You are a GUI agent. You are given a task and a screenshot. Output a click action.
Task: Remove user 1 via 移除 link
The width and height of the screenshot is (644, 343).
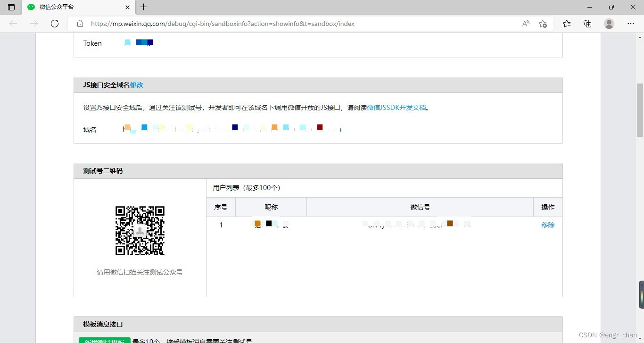click(548, 225)
